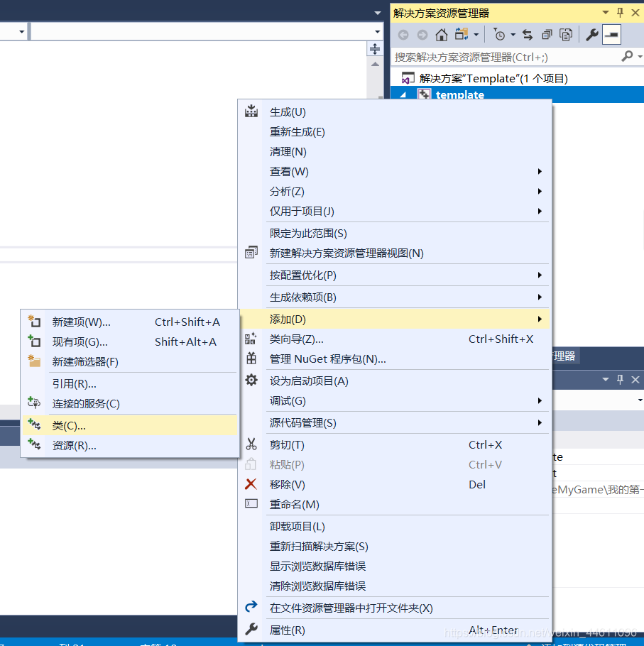Select 资源(R)... in the Add submenu
The width and height of the screenshot is (644, 646).
pyautogui.click(x=130, y=445)
